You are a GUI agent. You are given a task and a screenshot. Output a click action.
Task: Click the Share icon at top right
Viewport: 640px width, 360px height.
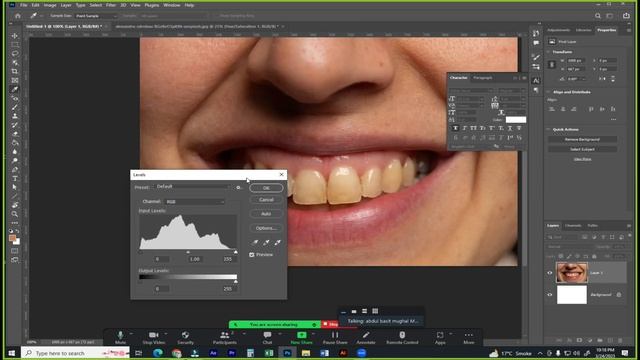(626, 16)
